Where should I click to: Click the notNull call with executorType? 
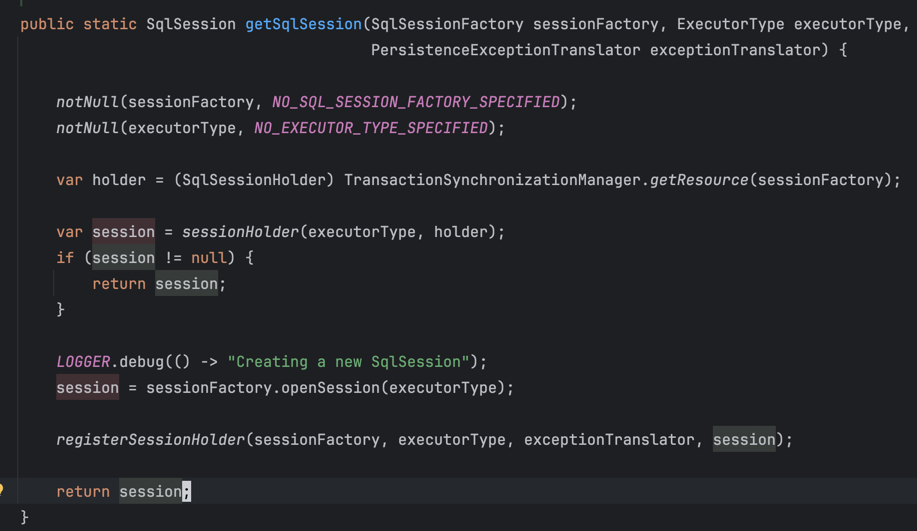pyautogui.click(x=88, y=127)
